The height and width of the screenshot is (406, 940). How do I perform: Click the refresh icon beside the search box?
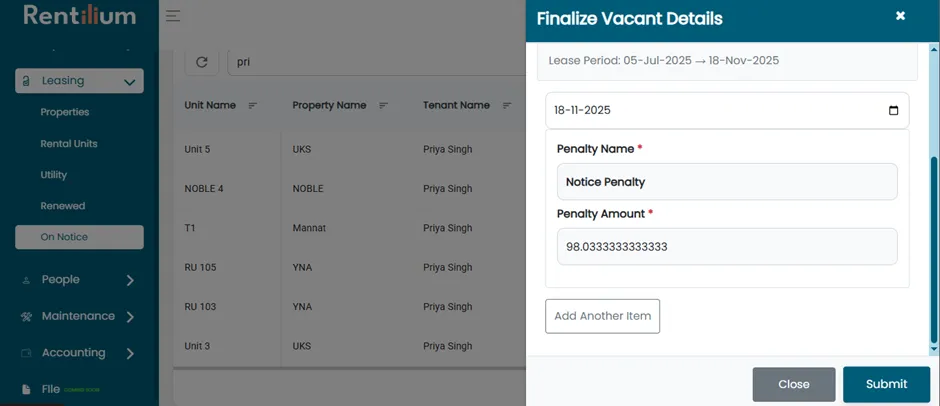pos(201,62)
